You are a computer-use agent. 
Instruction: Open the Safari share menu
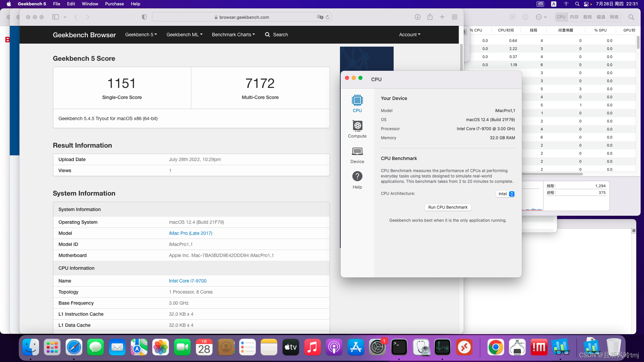point(430,17)
